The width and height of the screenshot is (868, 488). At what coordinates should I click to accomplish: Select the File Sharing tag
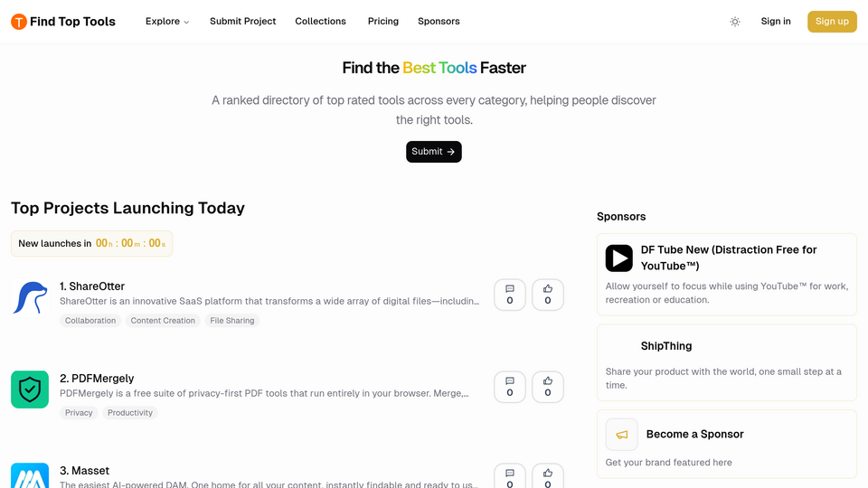tap(232, 320)
